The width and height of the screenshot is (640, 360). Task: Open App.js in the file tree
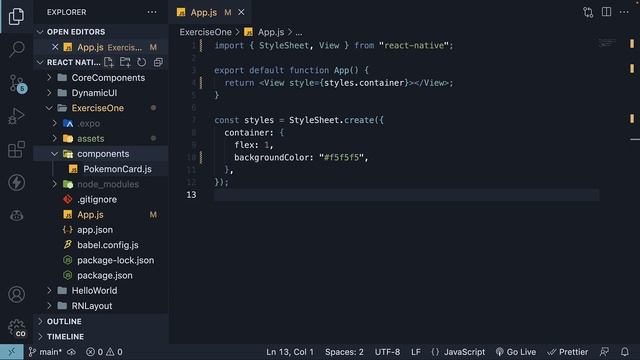pyautogui.click(x=100, y=215)
